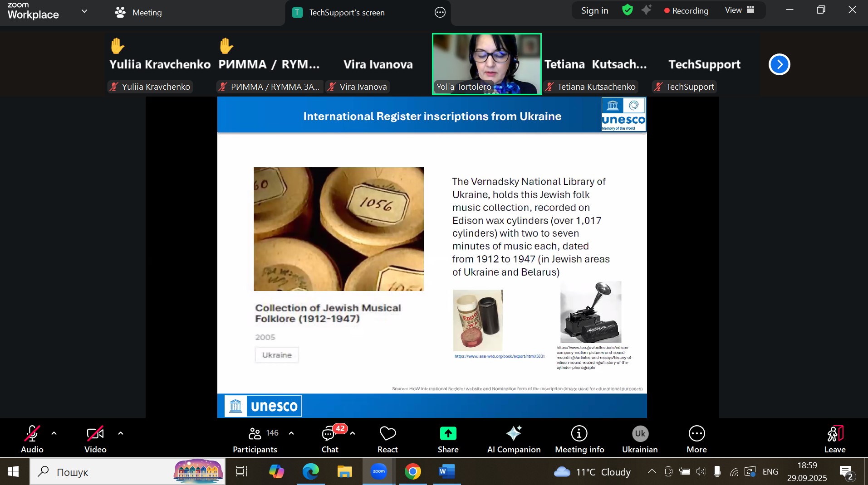Open Zoom Workplace dropdown chevron
Screen dimensions: 868x485
pos(84,11)
